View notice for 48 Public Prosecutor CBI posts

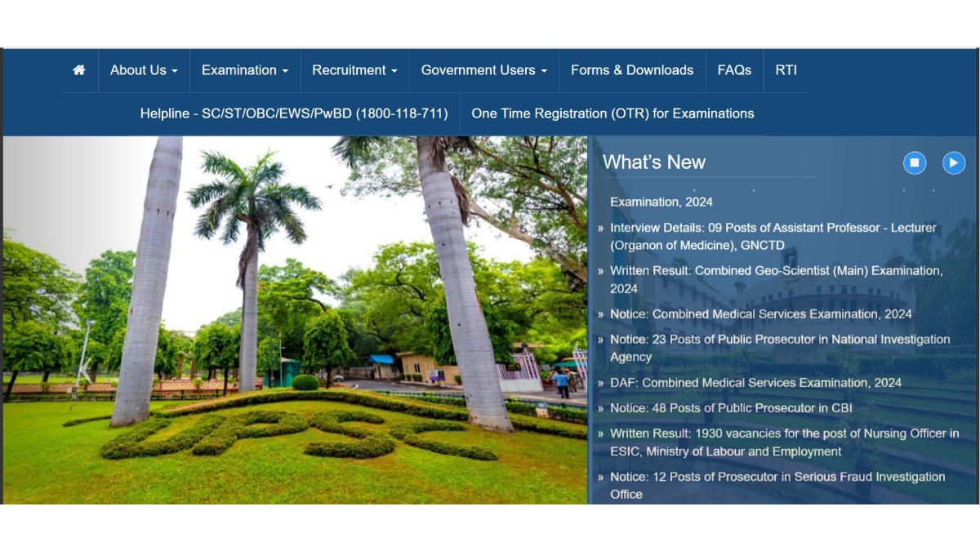pos(721,408)
